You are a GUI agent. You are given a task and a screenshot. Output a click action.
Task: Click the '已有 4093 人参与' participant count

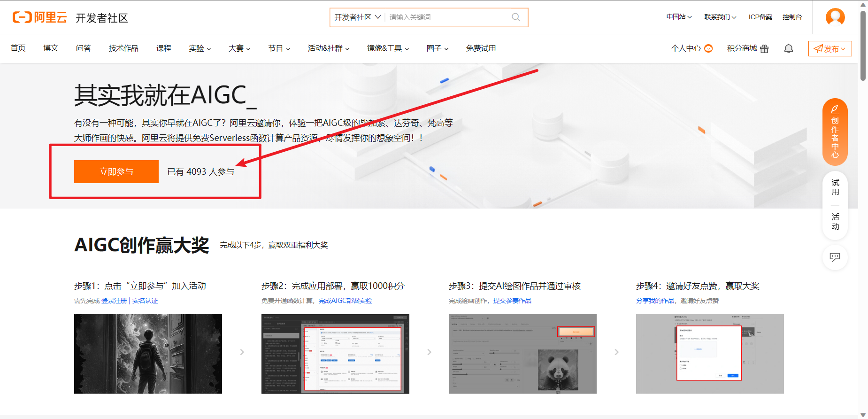(201, 172)
